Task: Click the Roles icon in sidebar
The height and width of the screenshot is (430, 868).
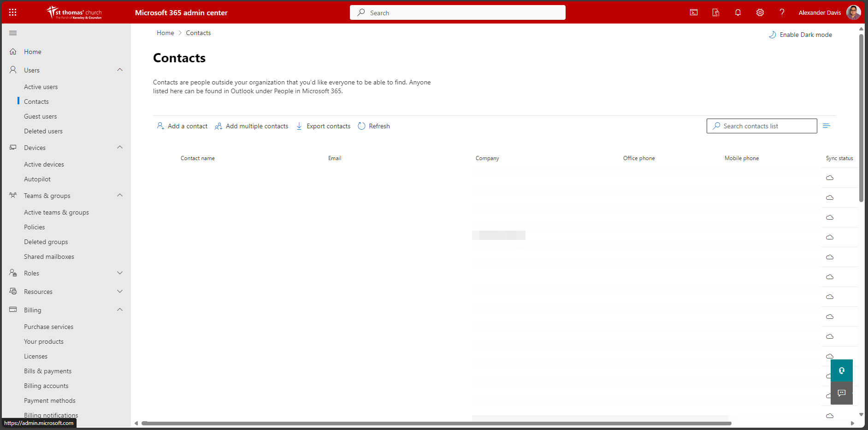Action: (x=13, y=273)
